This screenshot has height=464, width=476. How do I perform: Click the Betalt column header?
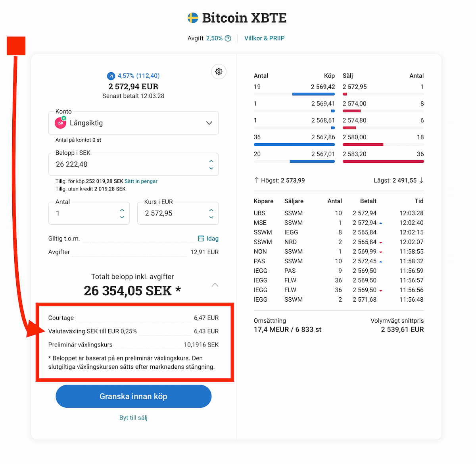pos(368,201)
